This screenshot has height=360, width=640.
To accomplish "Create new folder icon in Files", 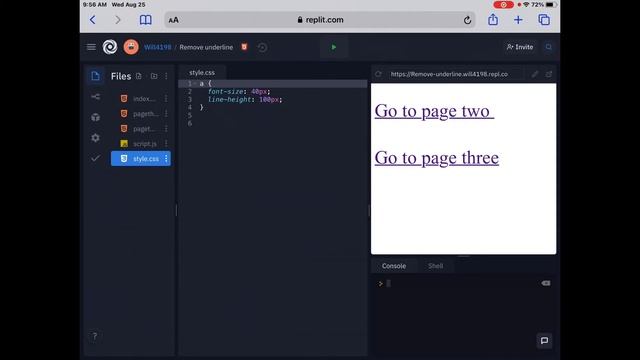I will pyautogui.click(x=154, y=76).
